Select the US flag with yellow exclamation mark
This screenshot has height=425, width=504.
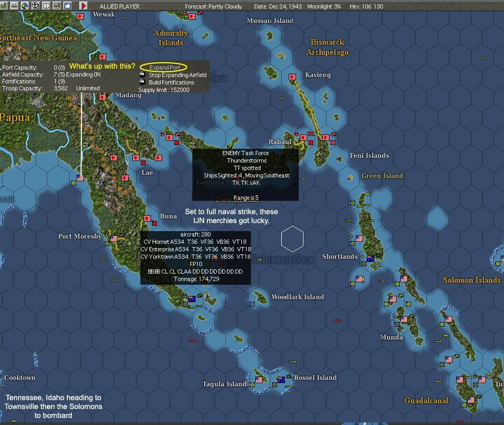tap(360, 279)
